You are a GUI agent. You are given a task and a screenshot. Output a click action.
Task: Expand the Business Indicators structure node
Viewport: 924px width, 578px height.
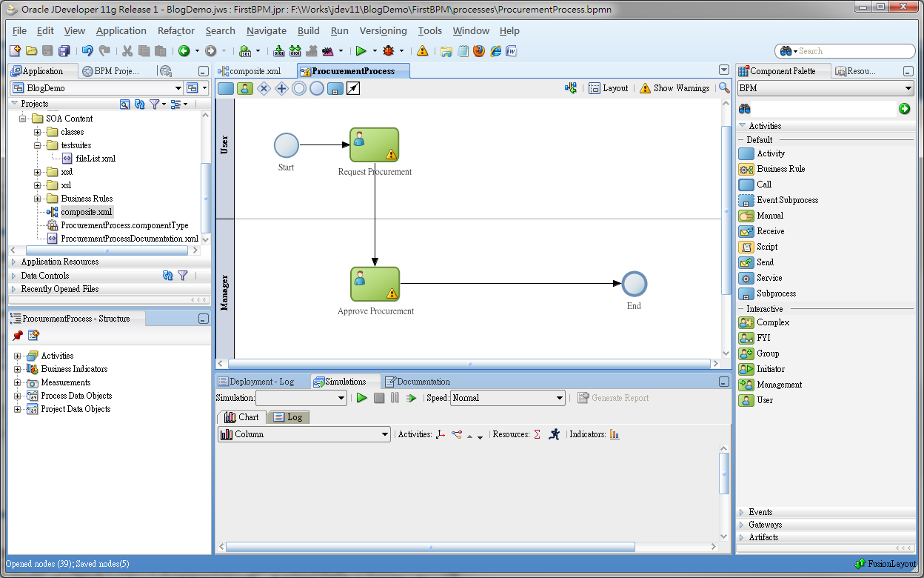coord(17,369)
